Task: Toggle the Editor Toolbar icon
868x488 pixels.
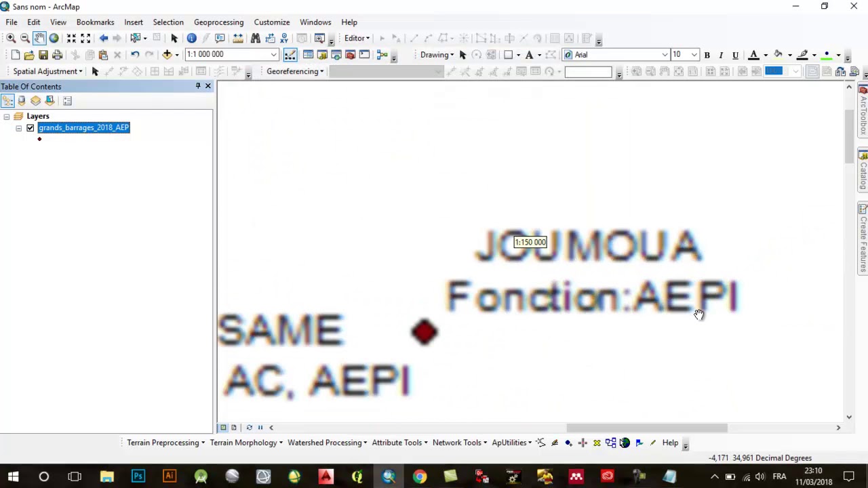Action: [290, 55]
